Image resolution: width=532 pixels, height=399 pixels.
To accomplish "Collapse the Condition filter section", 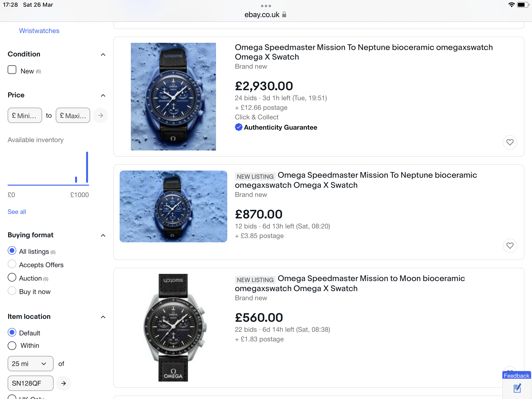I will click(103, 55).
